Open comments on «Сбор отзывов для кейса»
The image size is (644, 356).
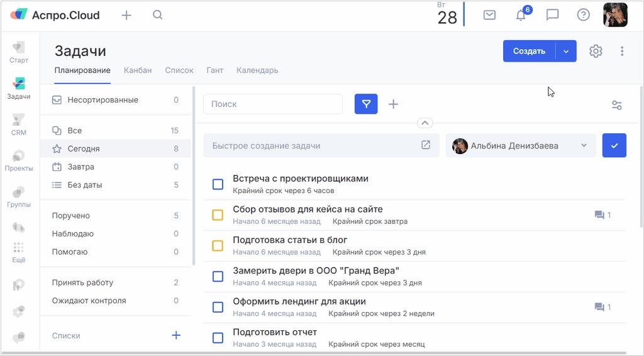[x=602, y=215]
